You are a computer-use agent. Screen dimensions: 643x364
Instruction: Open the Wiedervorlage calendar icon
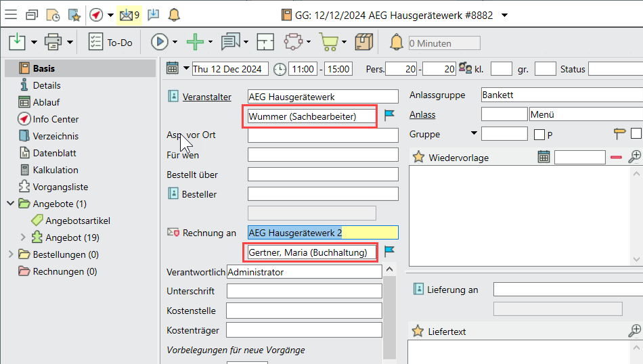pos(544,157)
